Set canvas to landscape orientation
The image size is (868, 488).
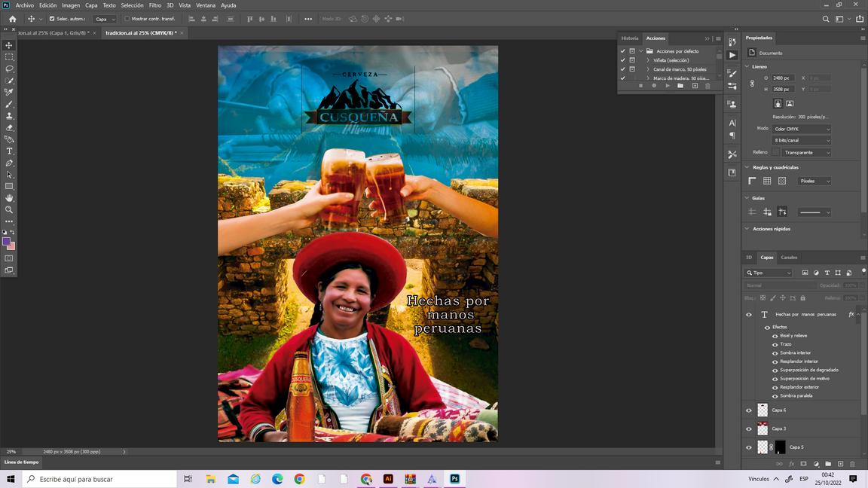click(x=790, y=103)
